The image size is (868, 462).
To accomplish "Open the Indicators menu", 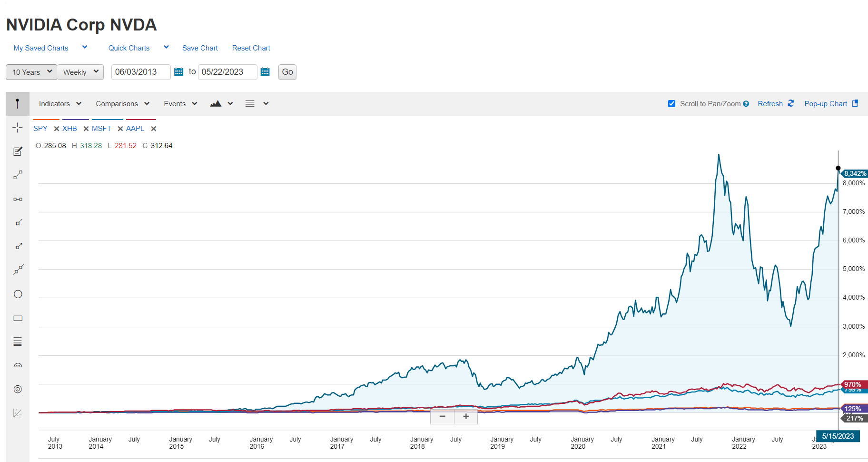I will click(x=60, y=104).
